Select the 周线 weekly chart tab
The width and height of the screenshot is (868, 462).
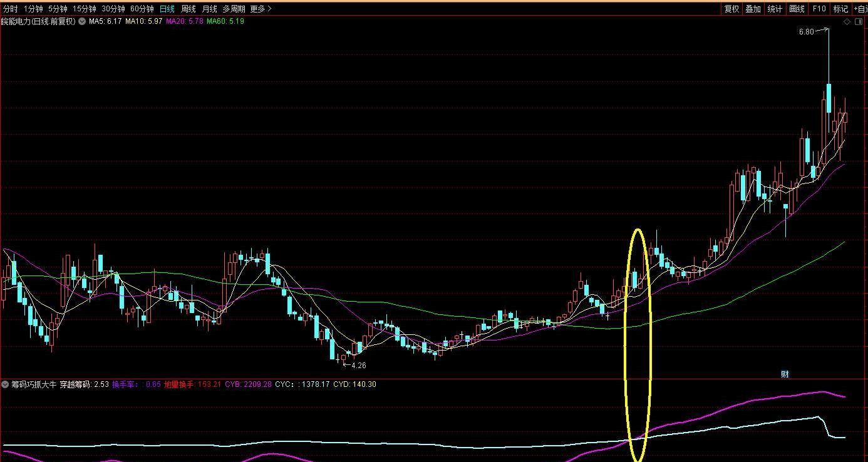[x=188, y=9]
